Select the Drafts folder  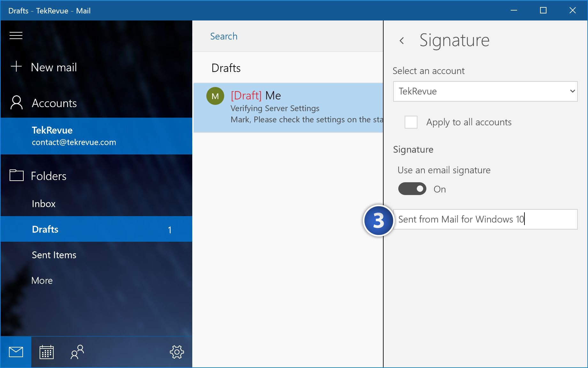(96, 229)
